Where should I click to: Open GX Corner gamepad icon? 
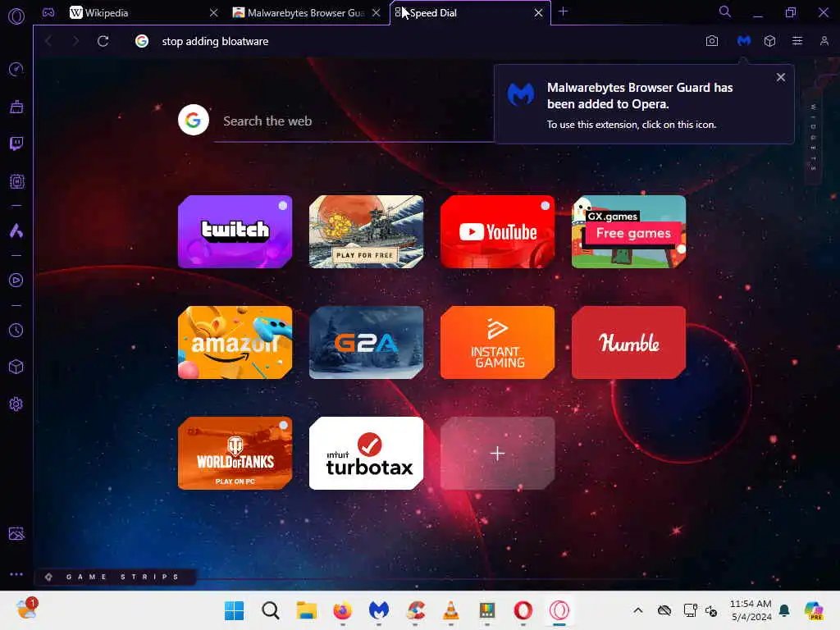tap(48, 12)
